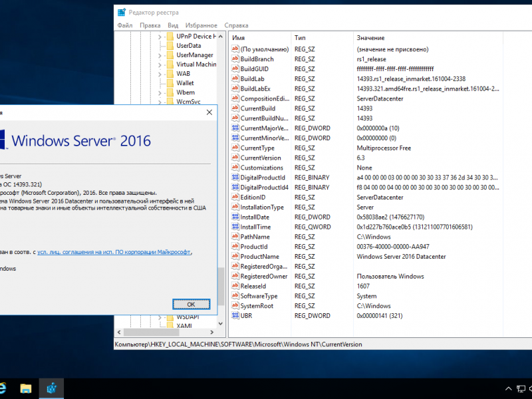Screen dimensions: 532x399
Task: Select the Wbem tree key
Action: (186, 92)
